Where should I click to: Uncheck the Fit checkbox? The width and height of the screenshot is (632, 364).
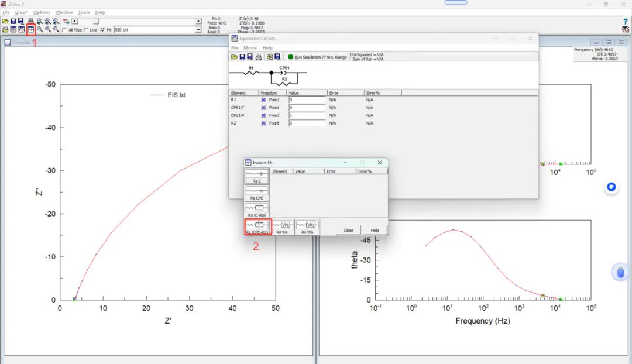coord(102,30)
